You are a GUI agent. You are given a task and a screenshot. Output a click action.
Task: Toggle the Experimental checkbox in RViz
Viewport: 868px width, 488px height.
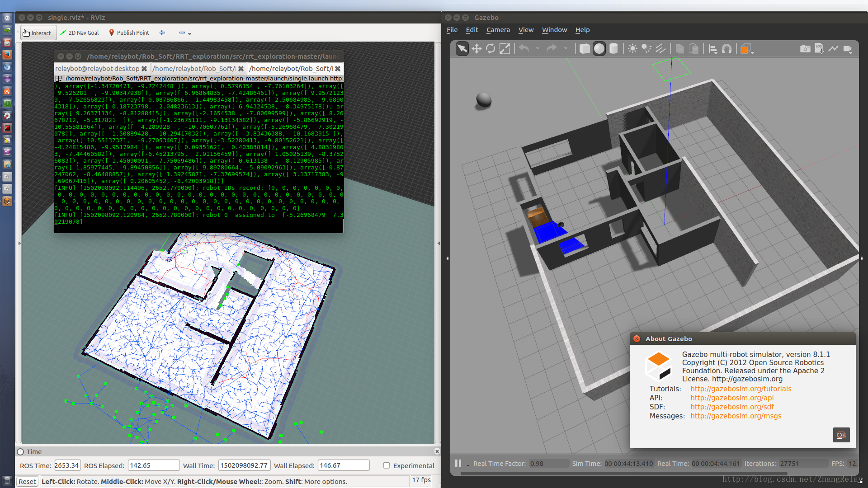[x=387, y=465]
